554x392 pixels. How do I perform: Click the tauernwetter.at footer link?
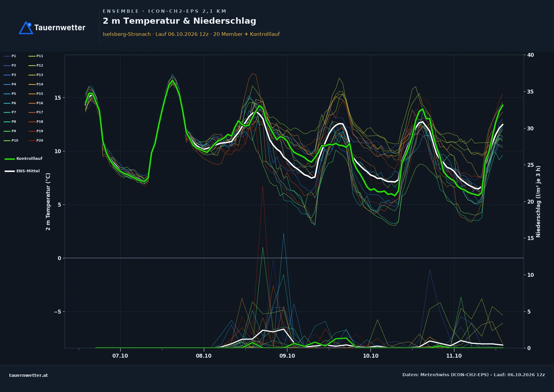[29, 375]
